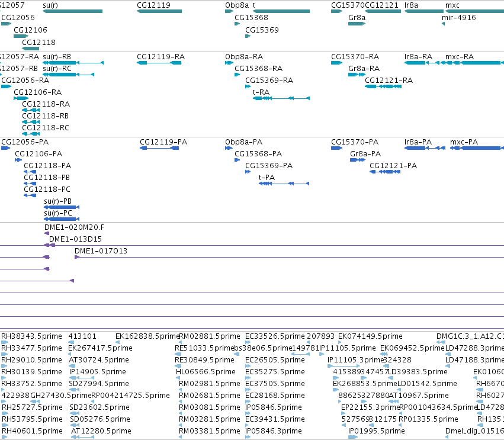Image resolution: width=504 pixels, height=440 pixels.
Task: Select the su(r)-RC transcript label
Action: [x=57, y=69]
